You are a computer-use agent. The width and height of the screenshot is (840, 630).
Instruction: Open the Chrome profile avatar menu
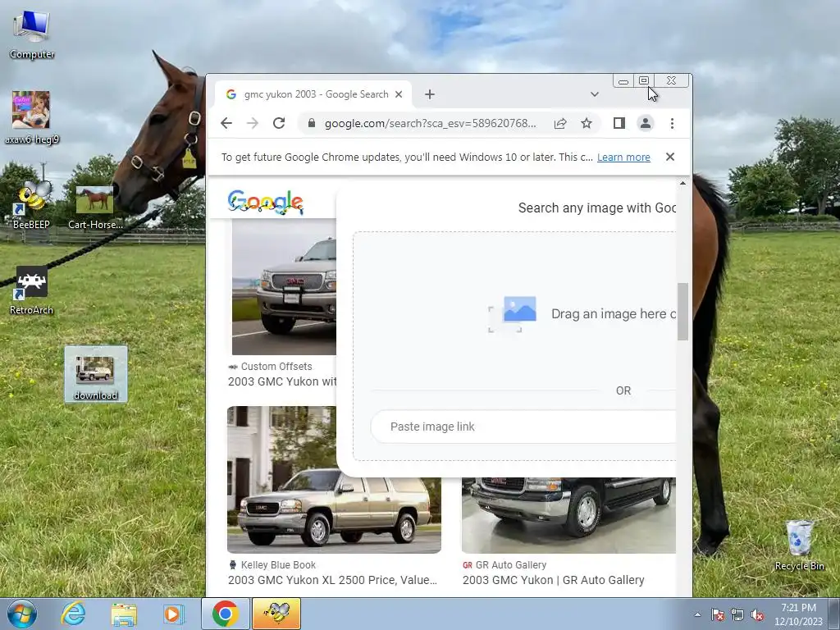click(x=645, y=123)
